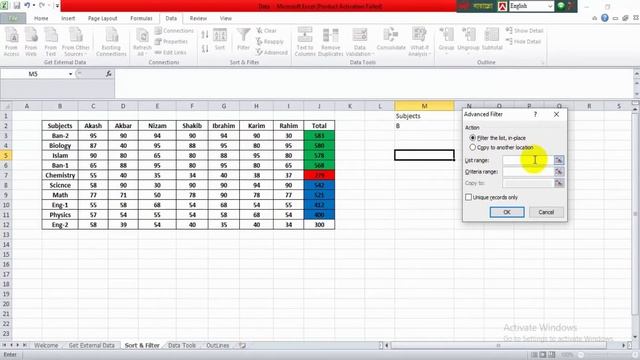Open the Name Box dropdown arrow
This screenshot has height=360, width=640.
tap(70, 74)
